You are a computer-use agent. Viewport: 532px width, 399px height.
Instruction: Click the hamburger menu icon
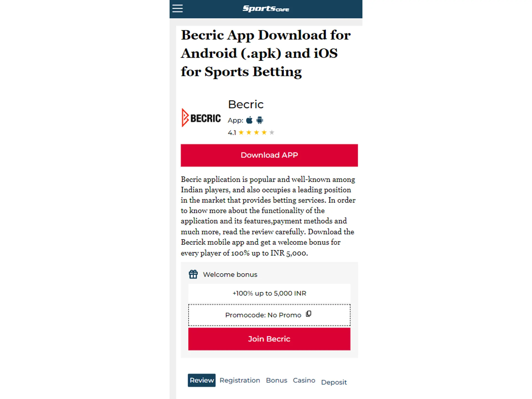[x=178, y=8]
